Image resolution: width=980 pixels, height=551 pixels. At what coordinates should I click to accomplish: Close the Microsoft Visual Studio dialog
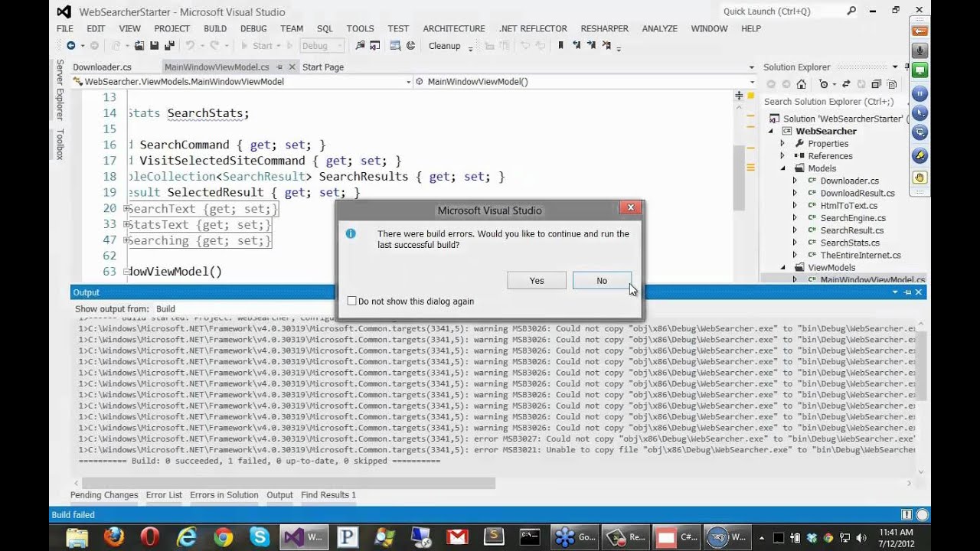click(631, 207)
